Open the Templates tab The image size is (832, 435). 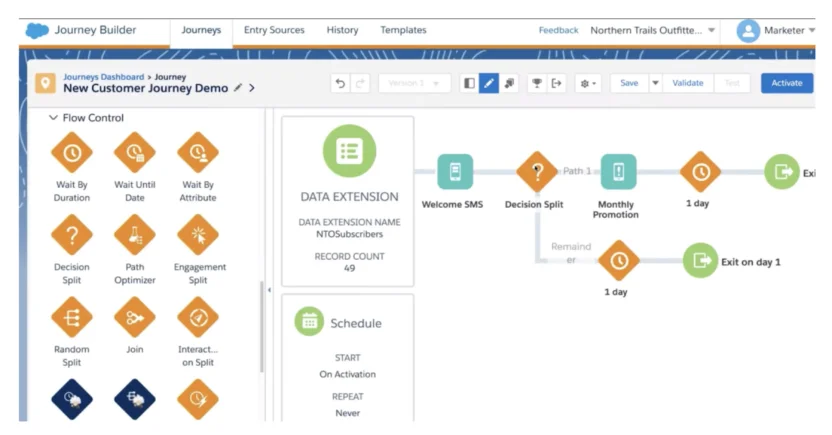[403, 30]
